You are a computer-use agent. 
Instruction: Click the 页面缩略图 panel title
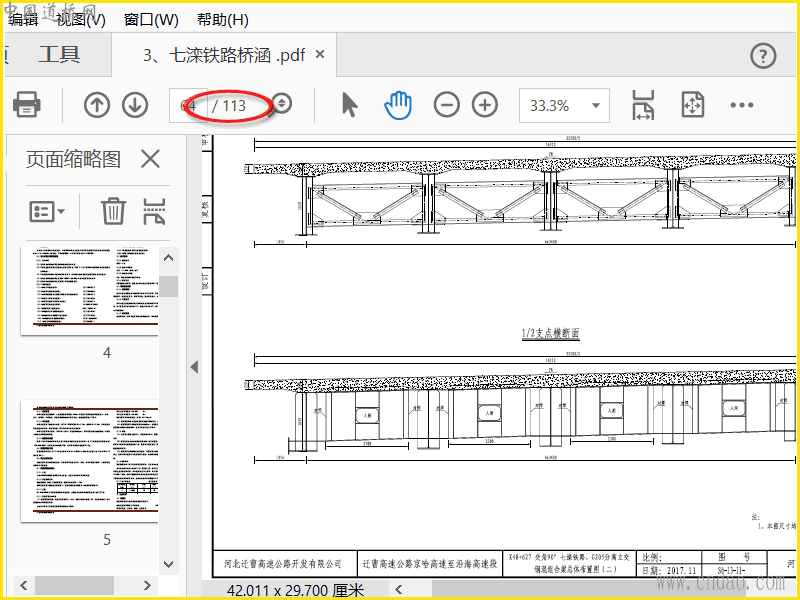[x=73, y=159]
